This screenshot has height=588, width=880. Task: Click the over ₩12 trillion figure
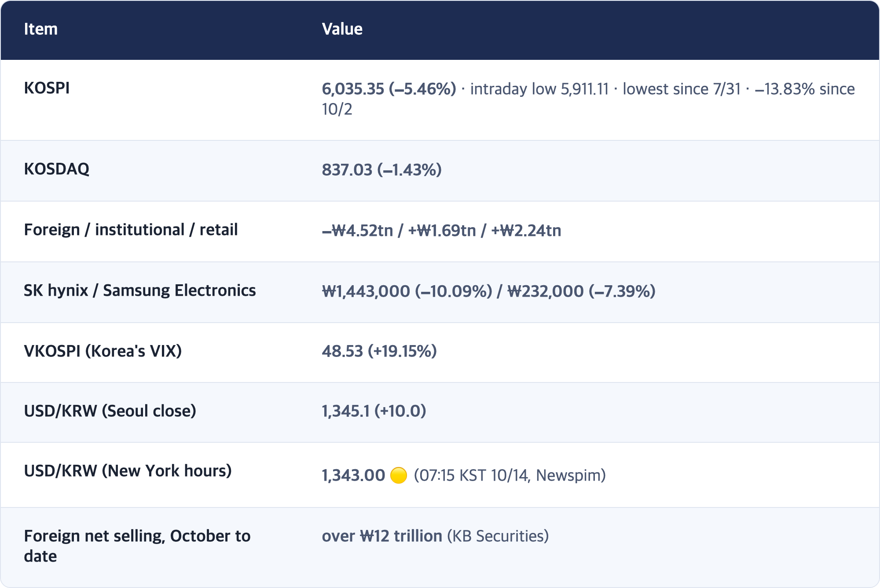[382, 536]
